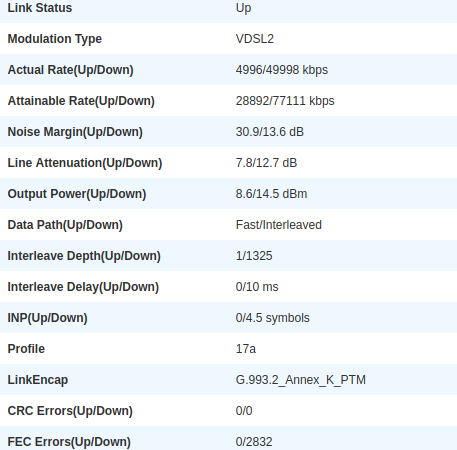
Task: Select FEC Errors value 0/2832
Action: pyautogui.click(x=254, y=442)
